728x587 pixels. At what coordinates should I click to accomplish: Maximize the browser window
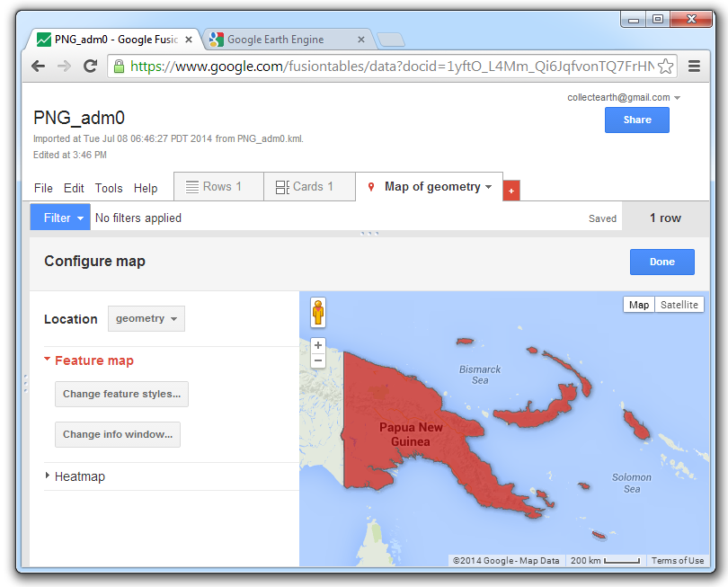658,19
